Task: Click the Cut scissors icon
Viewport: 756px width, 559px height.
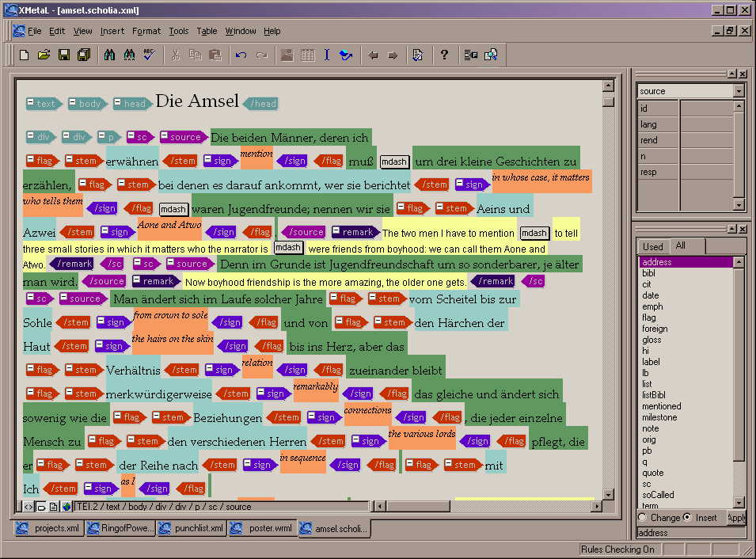Action: 176,55
